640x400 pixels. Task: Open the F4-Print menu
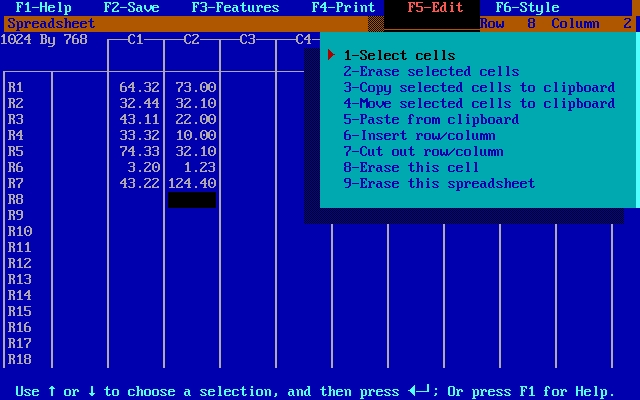(343, 8)
